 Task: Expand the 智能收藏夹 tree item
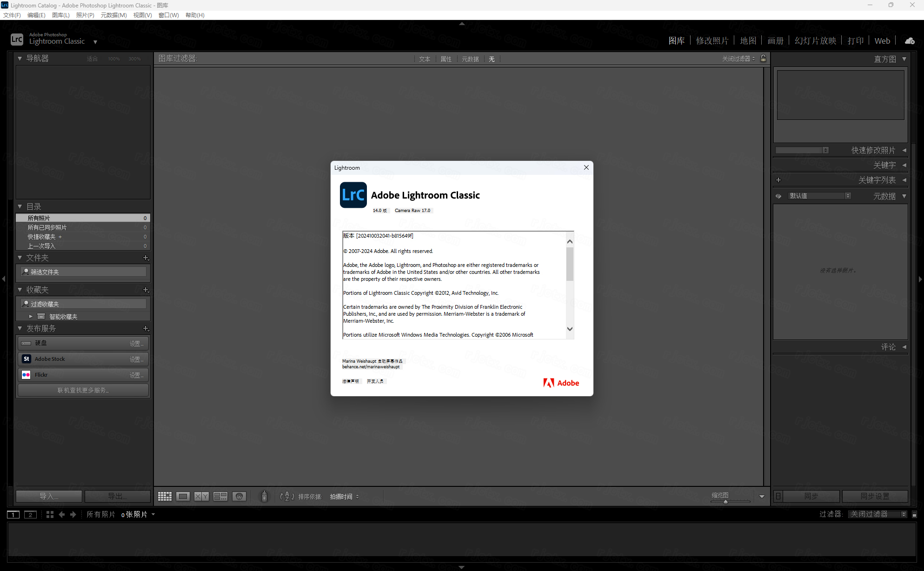(x=31, y=316)
